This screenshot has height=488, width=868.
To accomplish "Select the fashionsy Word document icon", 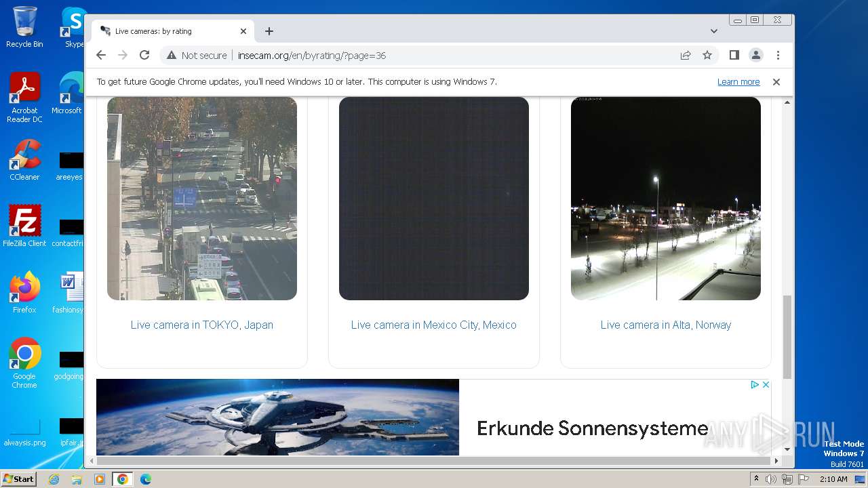I will pyautogui.click(x=68, y=293).
